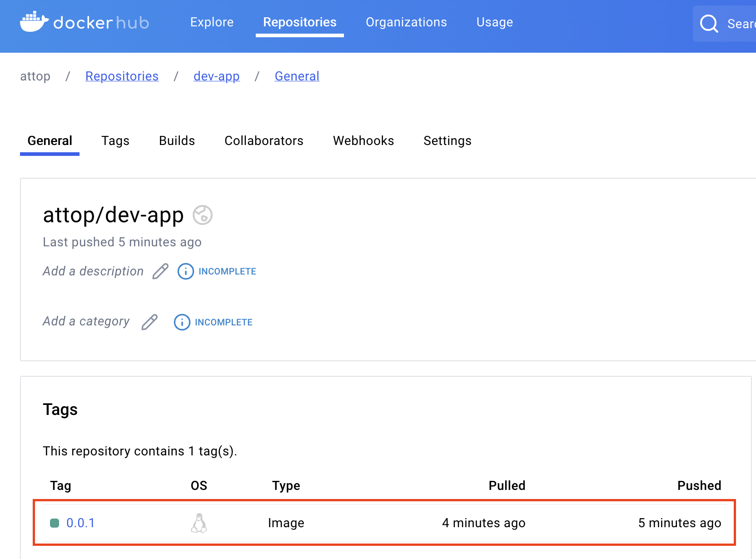Image resolution: width=756 pixels, height=559 pixels.
Task: Click the info icon beside description INCOMPLETE
Action: [x=185, y=271]
